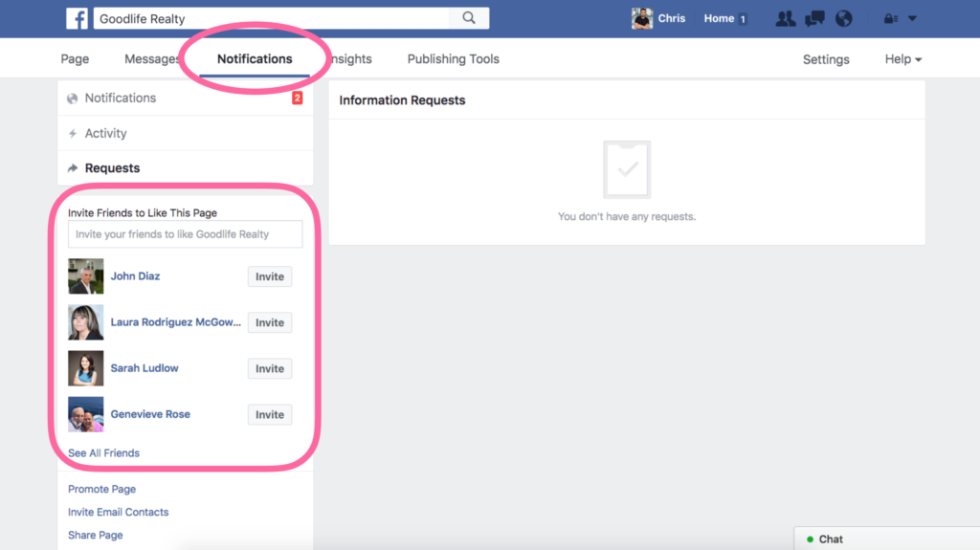Screen dimensions: 980x550
Task: Click the Information Requests heading
Action: pyautogui.click(x=402, y=100)
